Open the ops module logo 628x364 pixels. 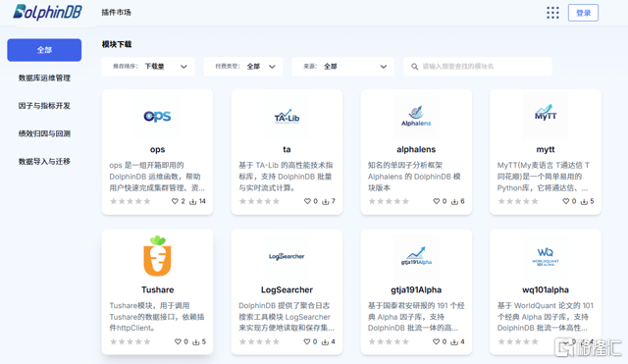(x=157, y=116)
